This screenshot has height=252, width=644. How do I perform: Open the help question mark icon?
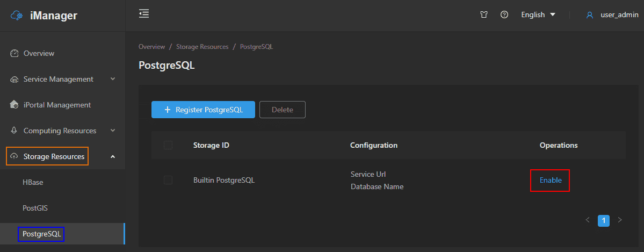[504, 15]
